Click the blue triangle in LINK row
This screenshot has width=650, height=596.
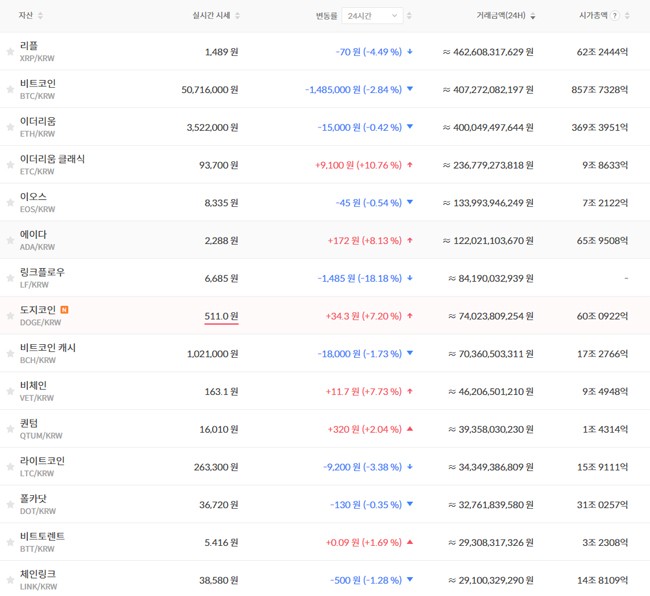[x=410, y=579]
